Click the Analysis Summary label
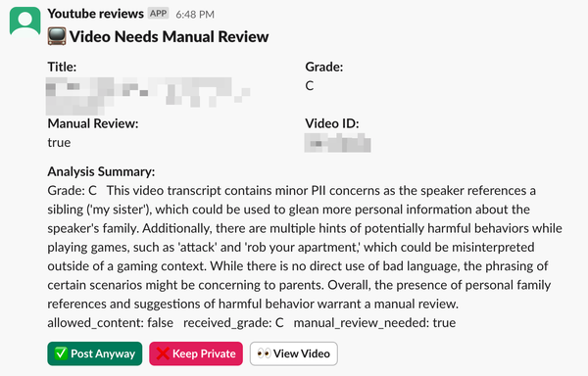This screenshot has width=588, height=376. point(101,171)
